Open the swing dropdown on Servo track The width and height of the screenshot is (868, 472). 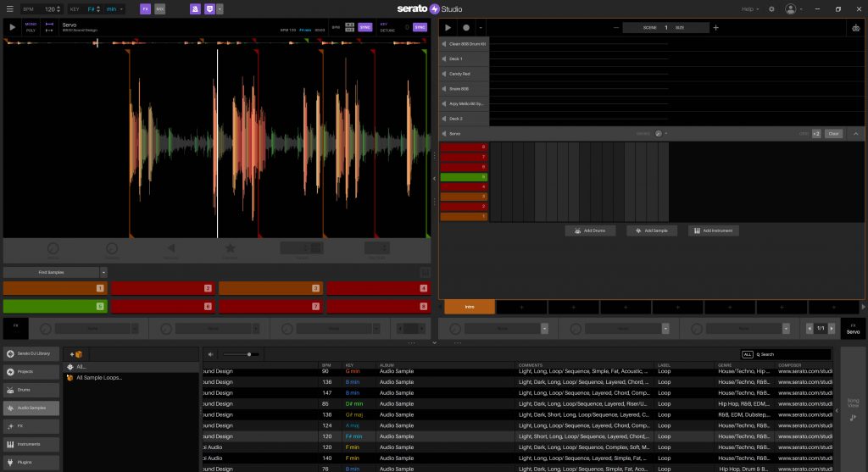pyautogui.click(x=666, y=133)
